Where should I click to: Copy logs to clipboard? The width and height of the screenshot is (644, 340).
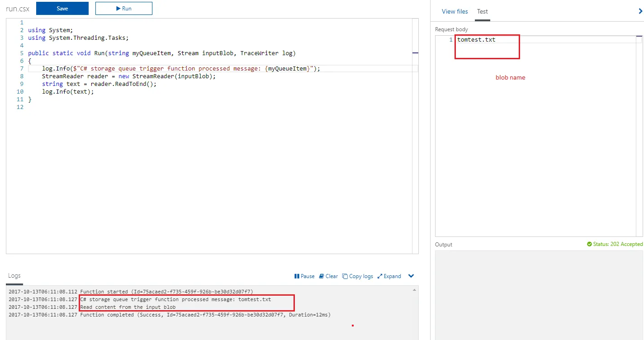point(358,276)
